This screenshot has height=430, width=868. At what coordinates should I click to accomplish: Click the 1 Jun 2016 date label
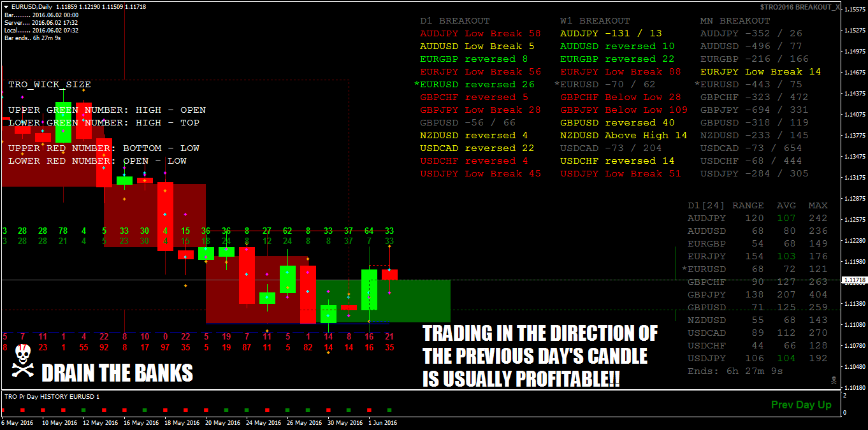click(382, 422)
